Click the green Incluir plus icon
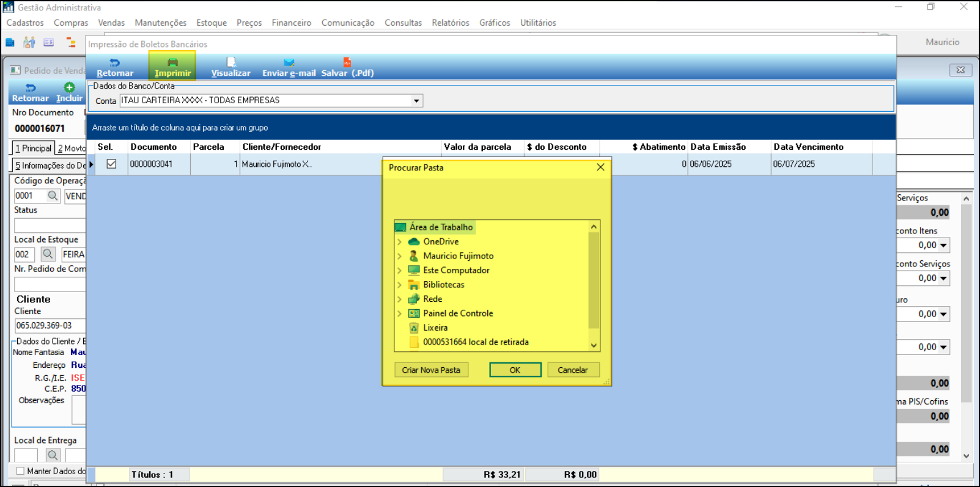Viewport: 980px width, 487px height. coord(69,87)
